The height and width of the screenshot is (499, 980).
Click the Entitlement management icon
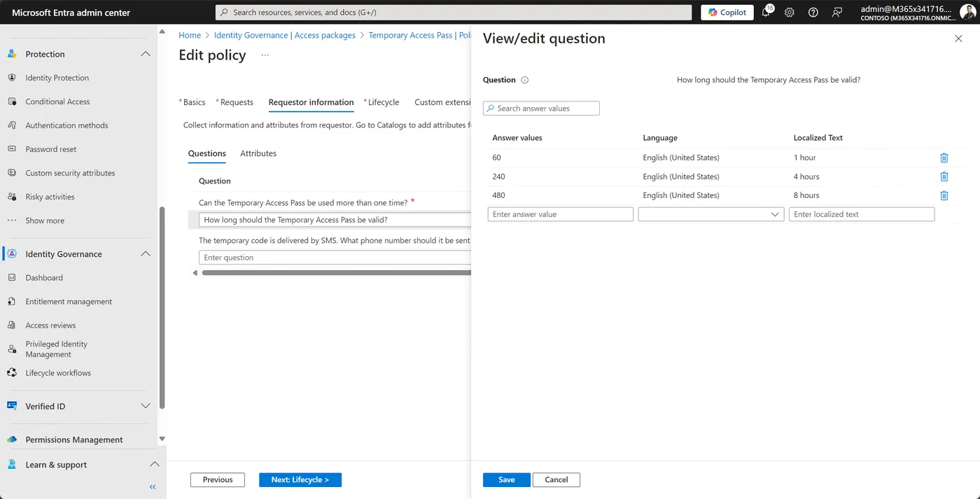[x=12, y=302]
